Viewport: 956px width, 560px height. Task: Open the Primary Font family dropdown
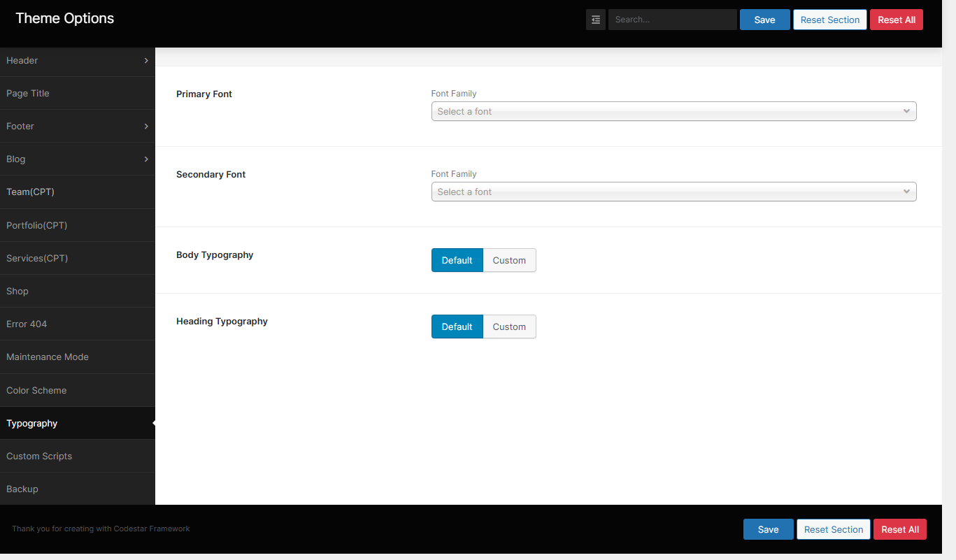(x=673, y=111)
